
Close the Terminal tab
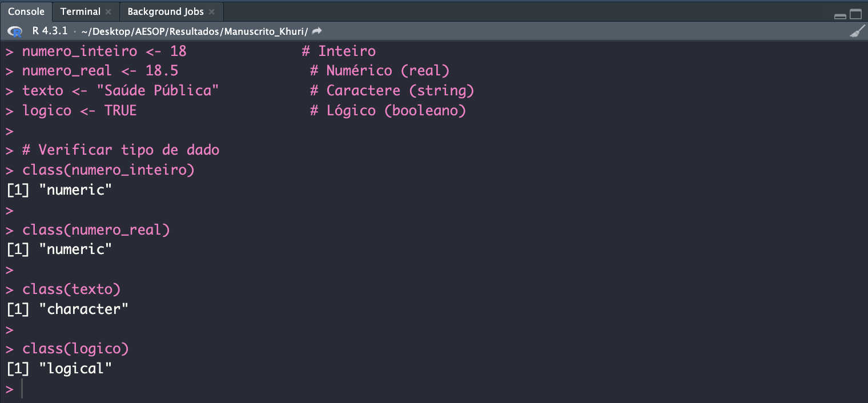coord(108,12)
